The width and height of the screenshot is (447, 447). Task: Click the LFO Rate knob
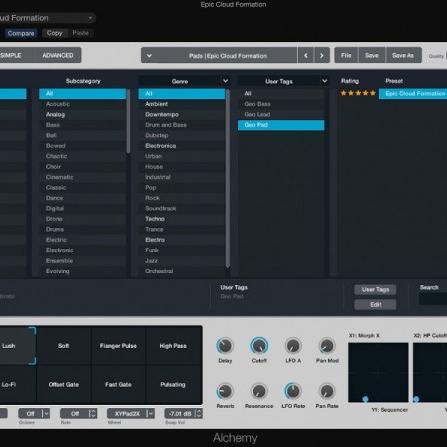(x=293, y=391)
